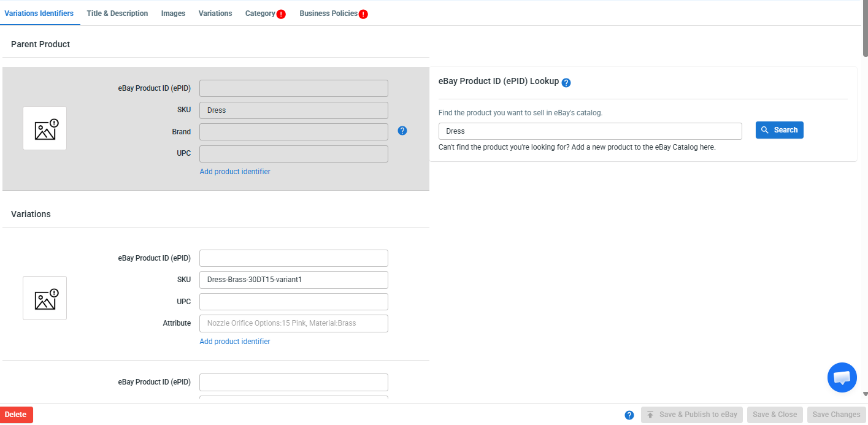Click the magnifier icon in Search button

pos(765,130)
